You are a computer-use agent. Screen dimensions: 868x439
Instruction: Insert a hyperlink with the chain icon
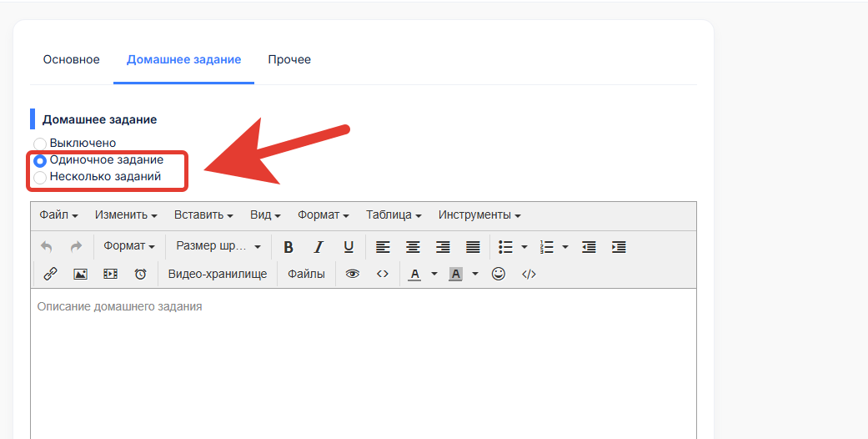click(50, 274)
